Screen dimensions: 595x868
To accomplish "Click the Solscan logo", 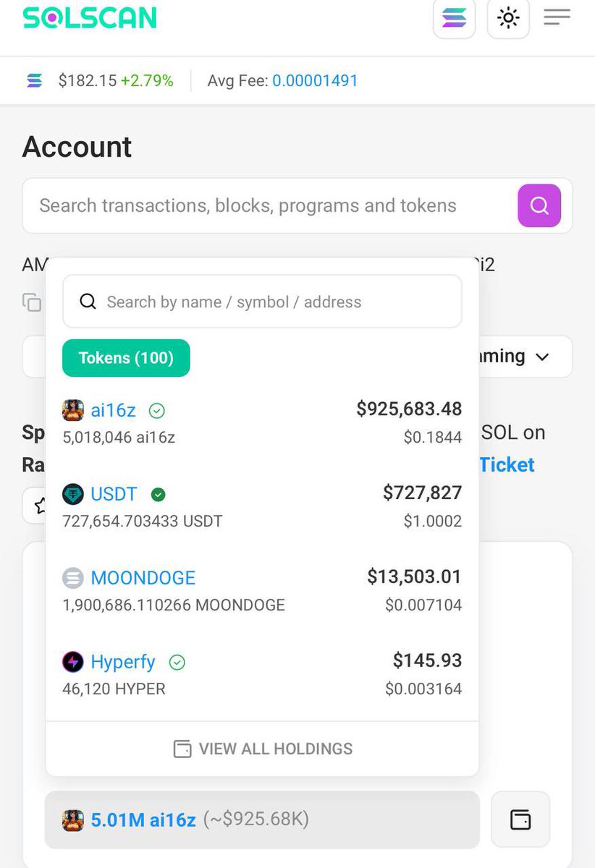I will [x=89, y=17].
